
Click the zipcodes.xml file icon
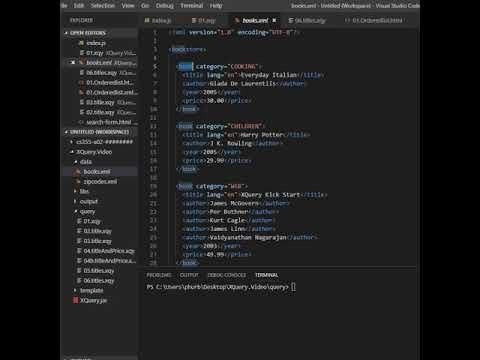pos(78,182)
